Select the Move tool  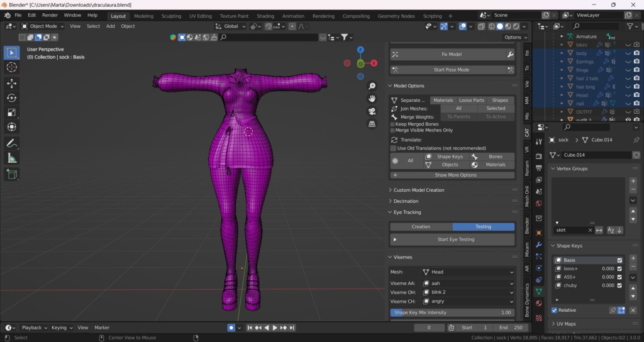[x=11, y=84]
